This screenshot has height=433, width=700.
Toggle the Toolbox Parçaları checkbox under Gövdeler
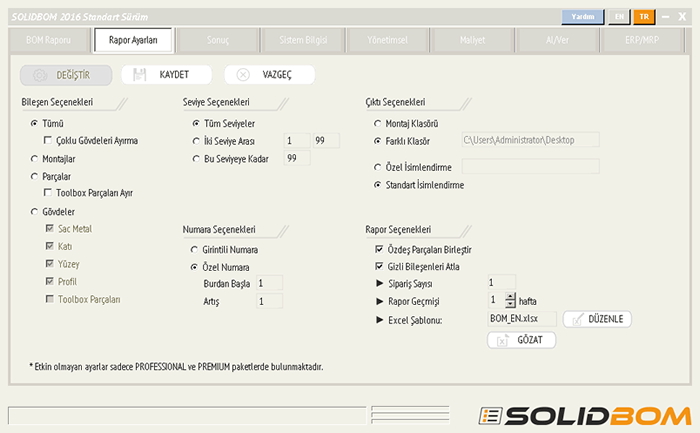pos(50,299)
